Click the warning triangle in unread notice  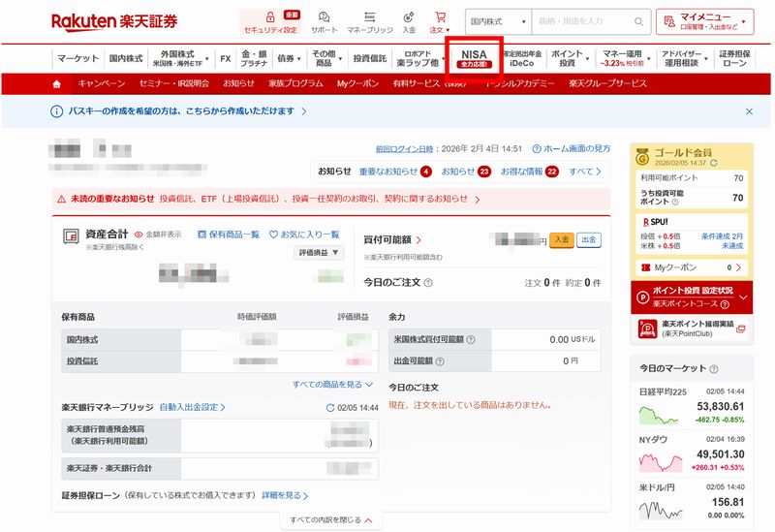[62, 200]
